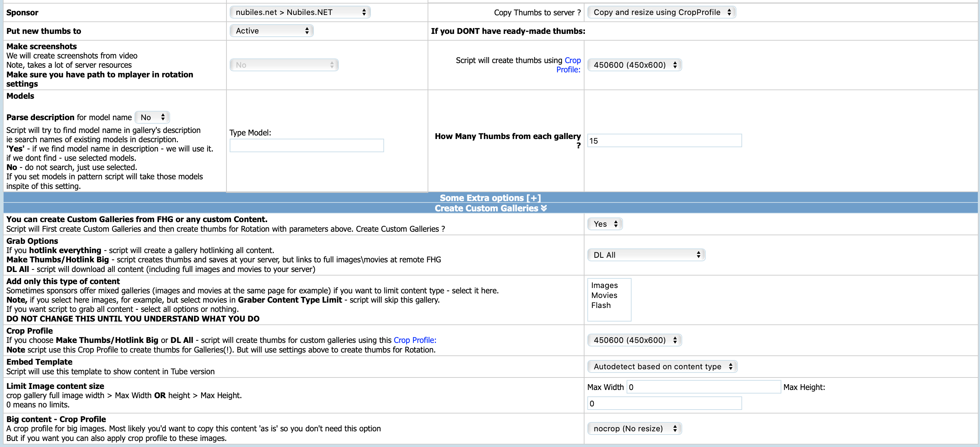Click the 'Limit Image content size' heading
980x447 pixels.
click(55, 386)
